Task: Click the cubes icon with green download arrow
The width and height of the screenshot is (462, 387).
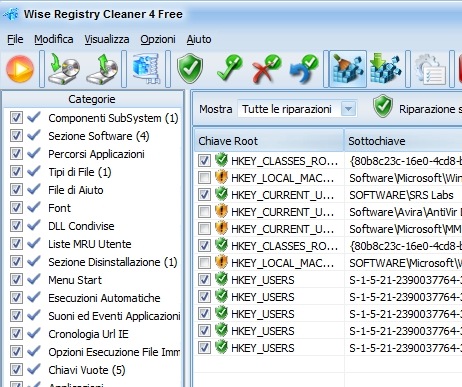Action: [x=385, y=69]
